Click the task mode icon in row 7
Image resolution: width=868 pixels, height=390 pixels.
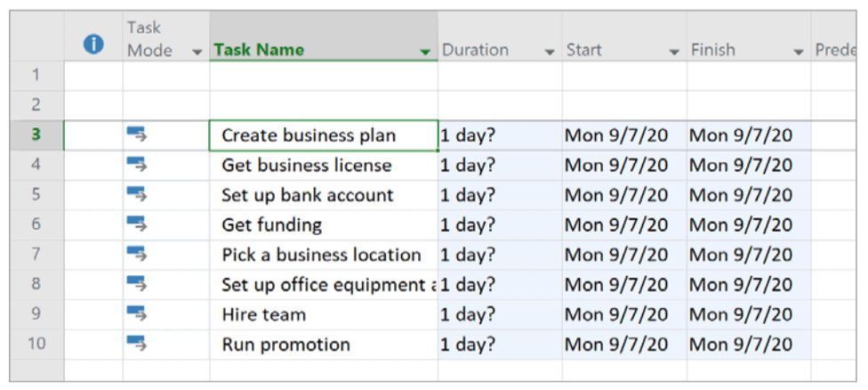(136, 255)
